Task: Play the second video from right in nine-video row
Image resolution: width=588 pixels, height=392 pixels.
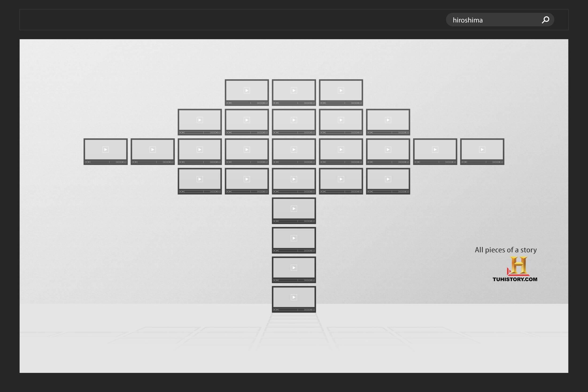Action: (435, 149)
